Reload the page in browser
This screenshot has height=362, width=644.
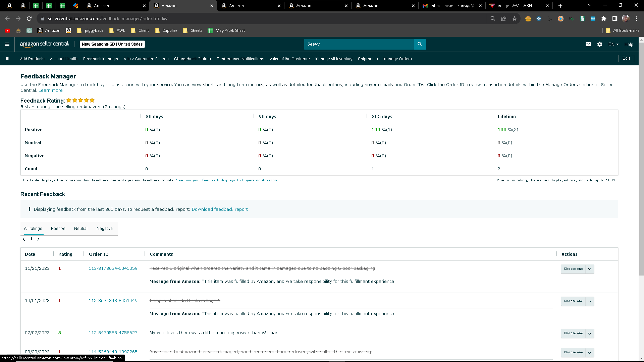[x=29, y=19]
